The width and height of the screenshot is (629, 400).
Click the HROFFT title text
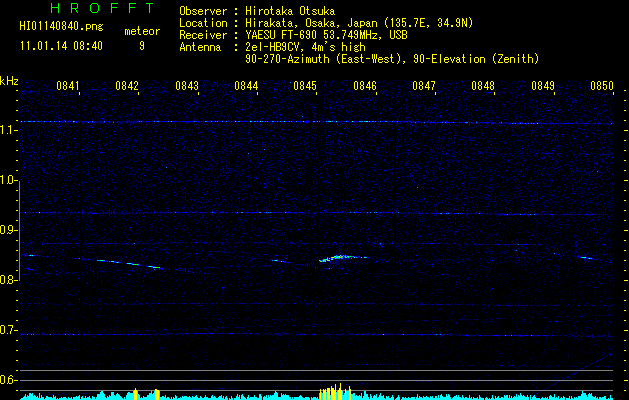[103, 8]
